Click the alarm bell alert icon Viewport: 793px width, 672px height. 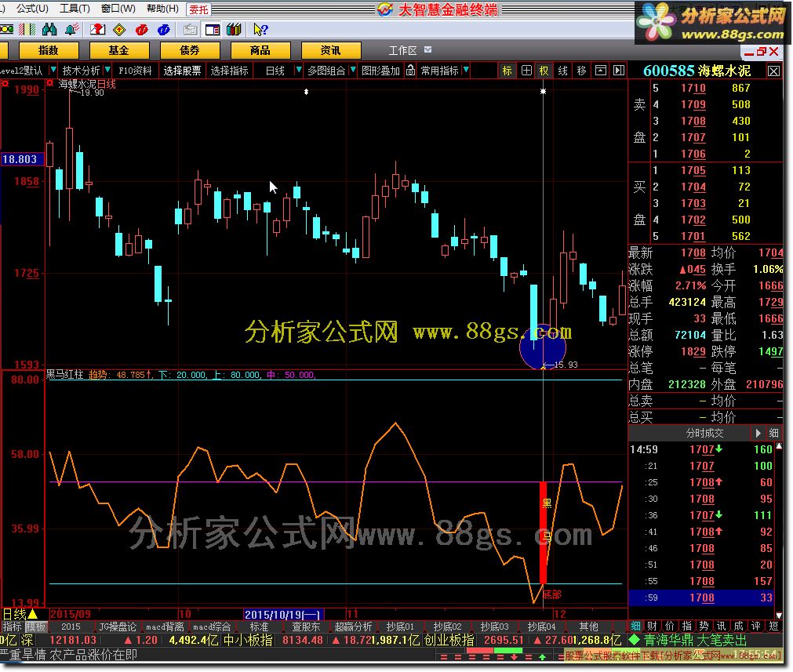click(x=71, y=30)
